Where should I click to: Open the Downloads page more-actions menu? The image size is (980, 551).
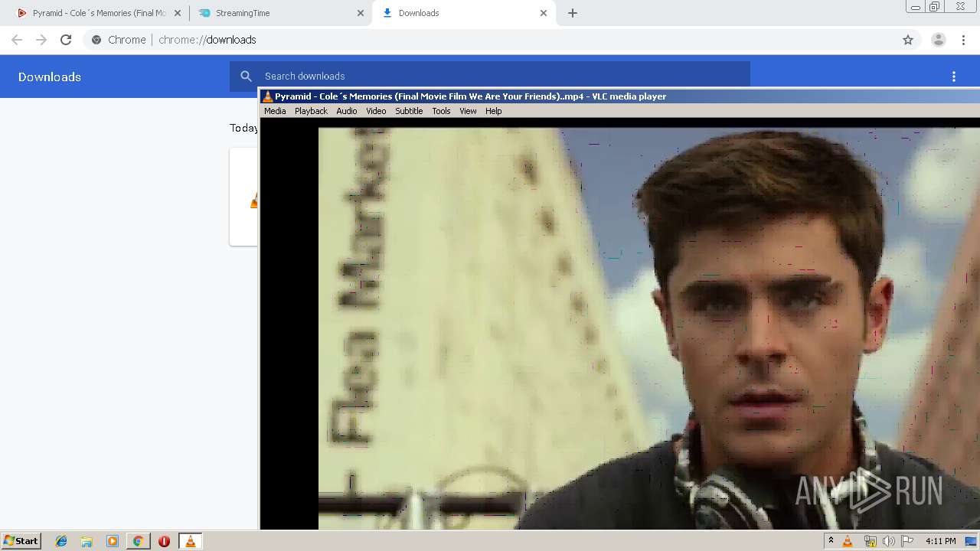(954, 77)
